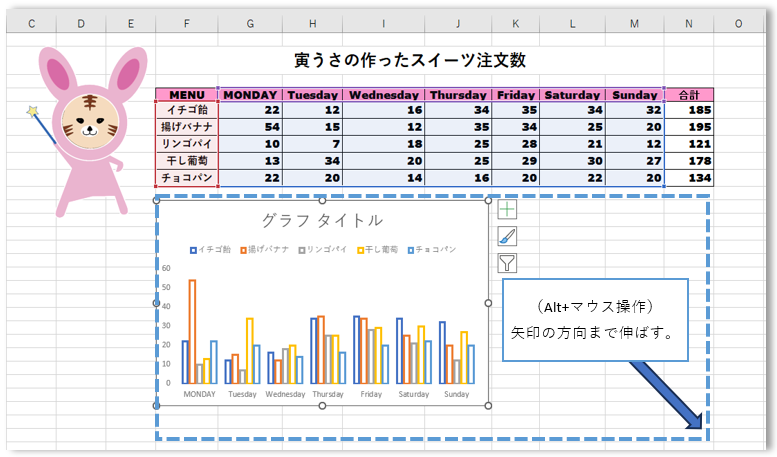The width and height of the screenshot is (777, 457).
Task: Select column C header
Action: click(32, 24)
